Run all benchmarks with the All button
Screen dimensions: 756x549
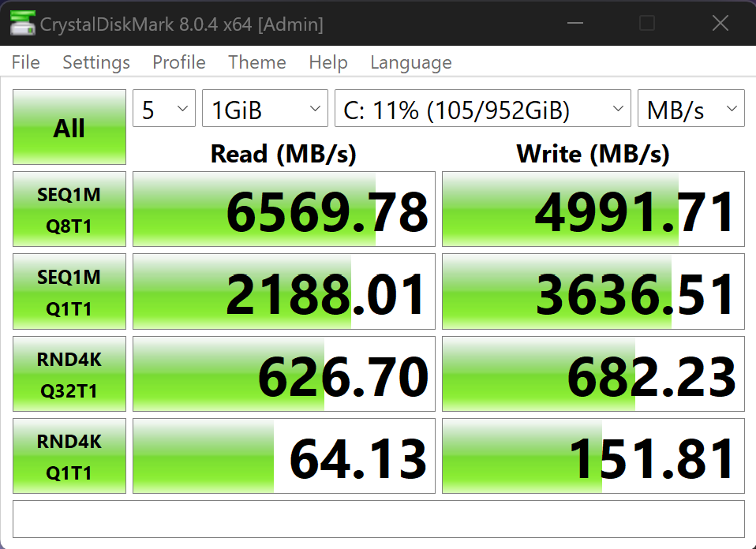point(69,127)
